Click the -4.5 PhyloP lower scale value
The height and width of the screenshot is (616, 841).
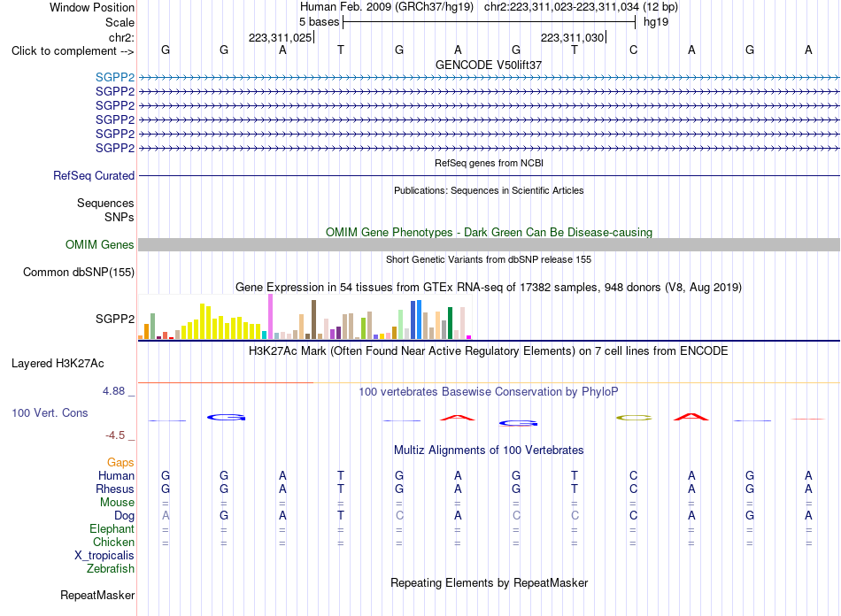pyautogui.click(x=115, y=435)
